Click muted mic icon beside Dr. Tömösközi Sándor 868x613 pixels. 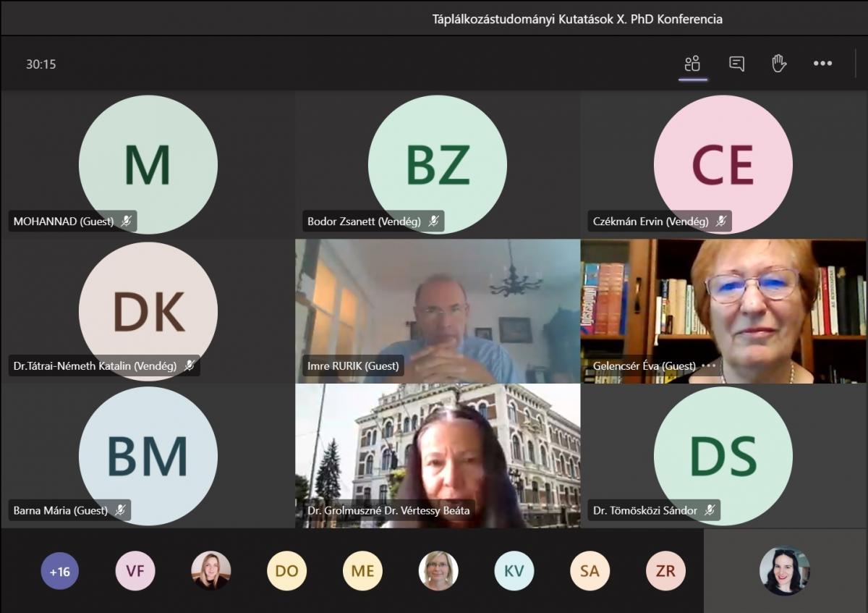[x=710, y=510]
